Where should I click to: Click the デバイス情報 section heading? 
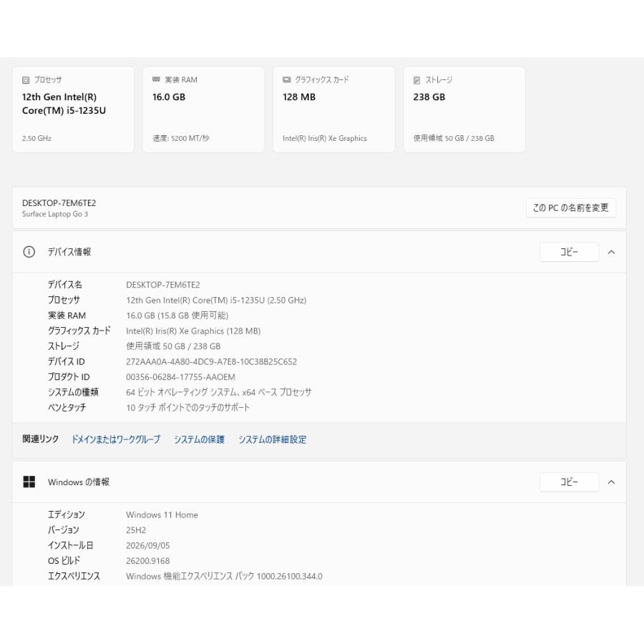tap(69, 252)
